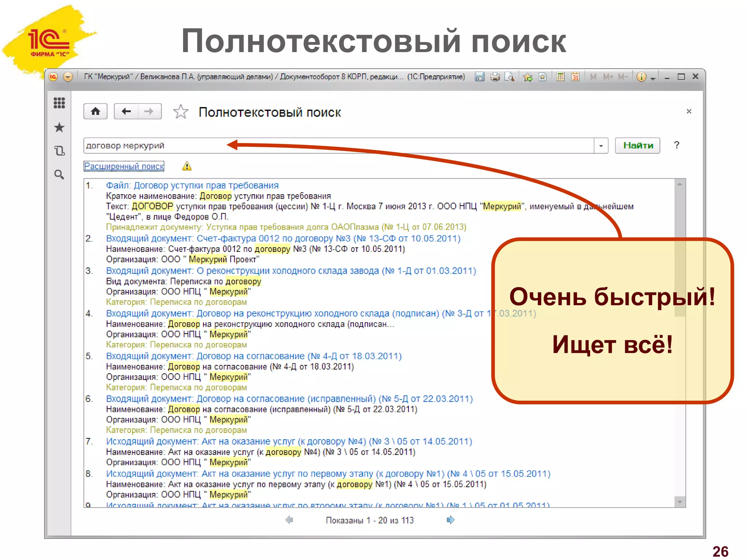Click 'Показаны 1 - 20 из 113' status text
This screenshot has height=560, width=747.
[x=370, y=520]
